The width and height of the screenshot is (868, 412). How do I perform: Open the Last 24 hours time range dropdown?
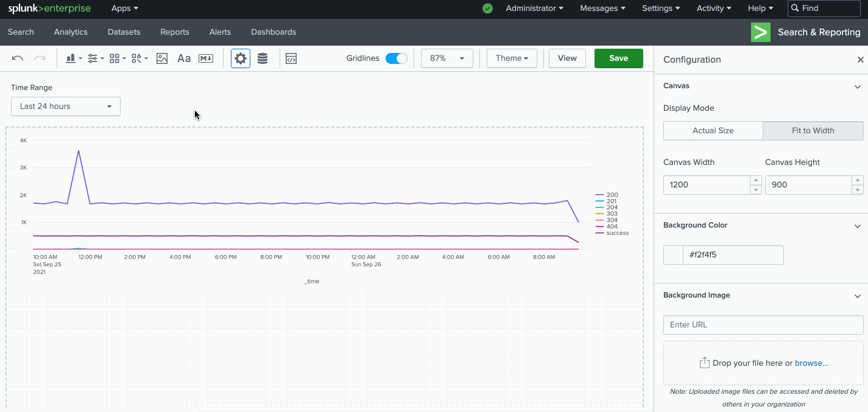66,106
